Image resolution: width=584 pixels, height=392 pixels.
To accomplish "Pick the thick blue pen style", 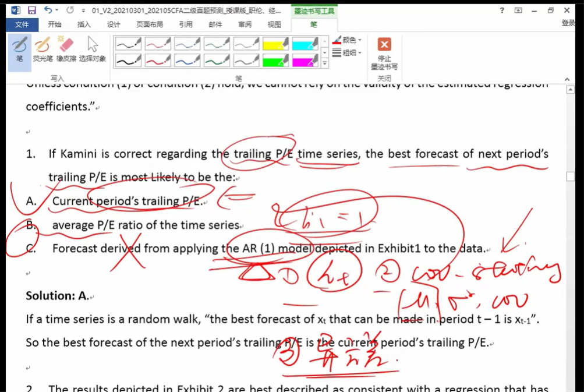I will (x=187, y=61).
